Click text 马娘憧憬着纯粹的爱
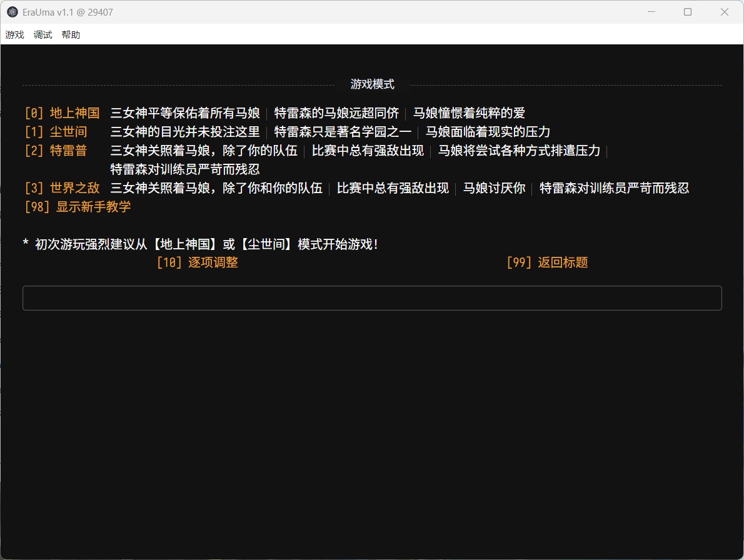This screenshot has height=560, width=744. click(x=469, y=113)
